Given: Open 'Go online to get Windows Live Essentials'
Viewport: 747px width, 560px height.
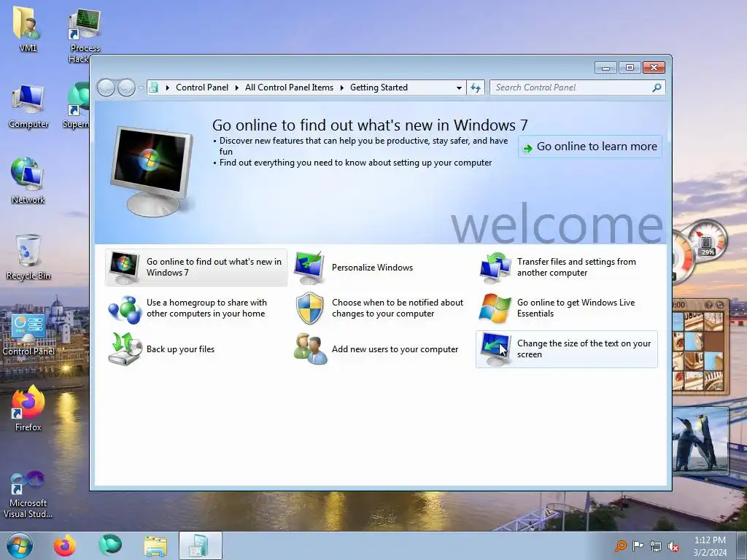Looking at the screenshot, I should (x=576, y=308).
